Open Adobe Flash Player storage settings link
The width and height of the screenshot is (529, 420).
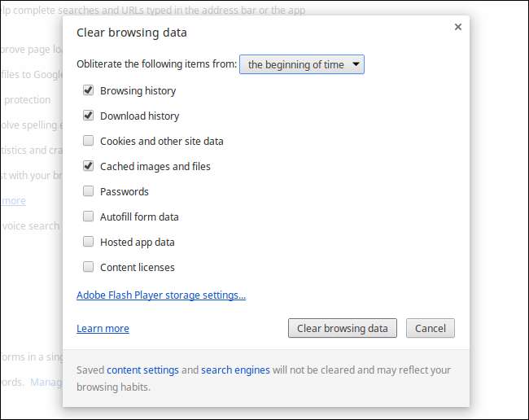point(161,295)
